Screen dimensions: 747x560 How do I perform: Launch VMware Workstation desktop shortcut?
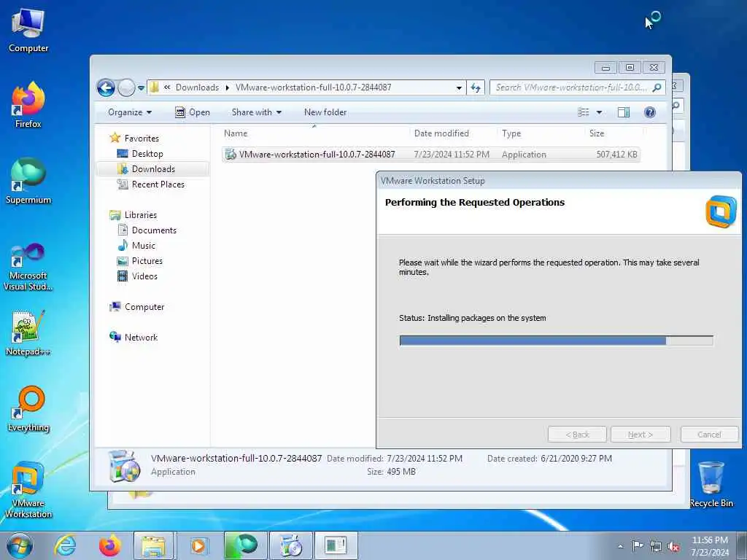[x=28, y=489]
